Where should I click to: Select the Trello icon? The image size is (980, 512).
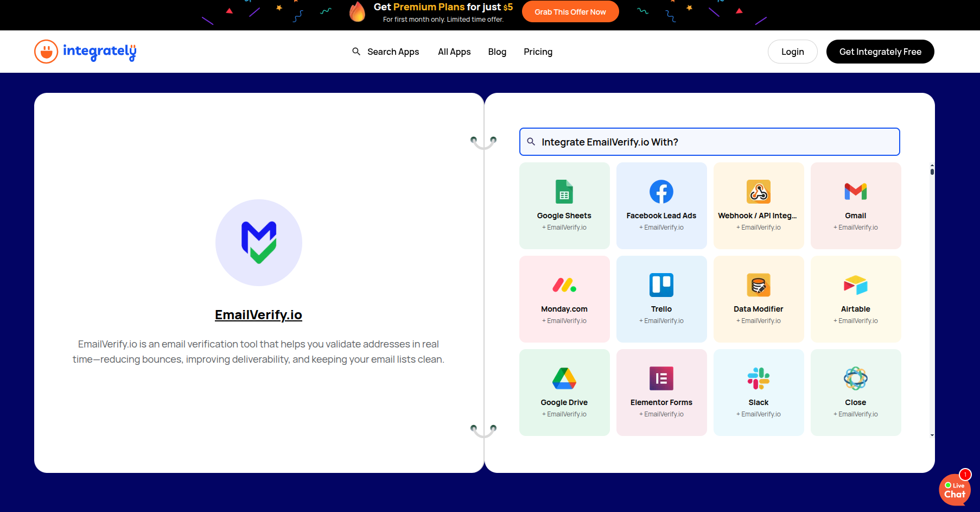coord(661,285)
